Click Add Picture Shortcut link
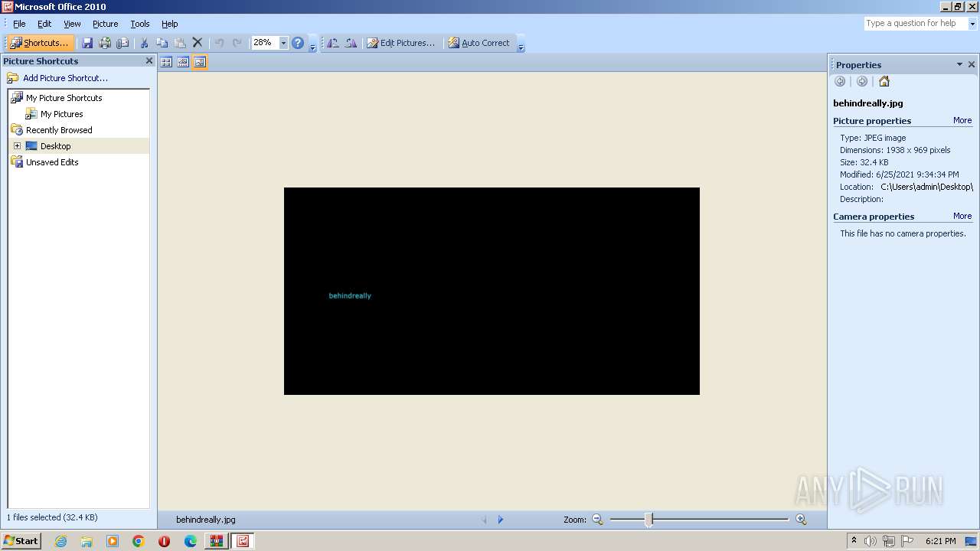The image size is (980, 551). (65, 78)
